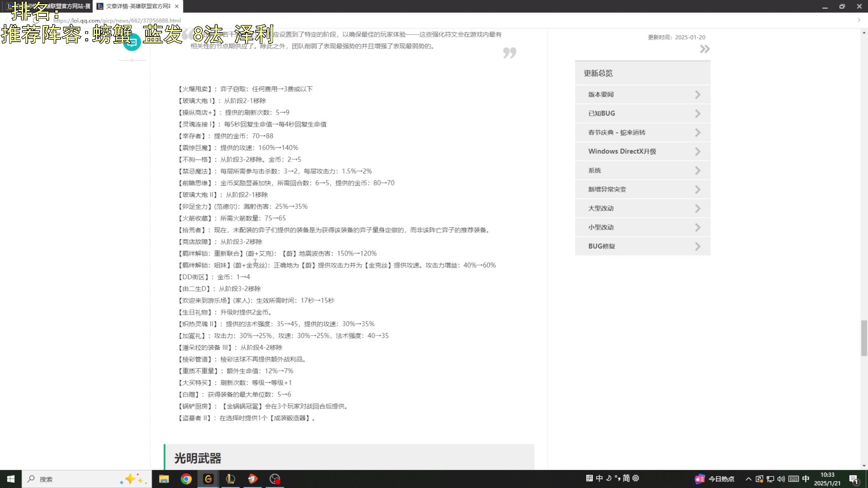Click the 【幸存者】 gold change line

click(225, 136)
